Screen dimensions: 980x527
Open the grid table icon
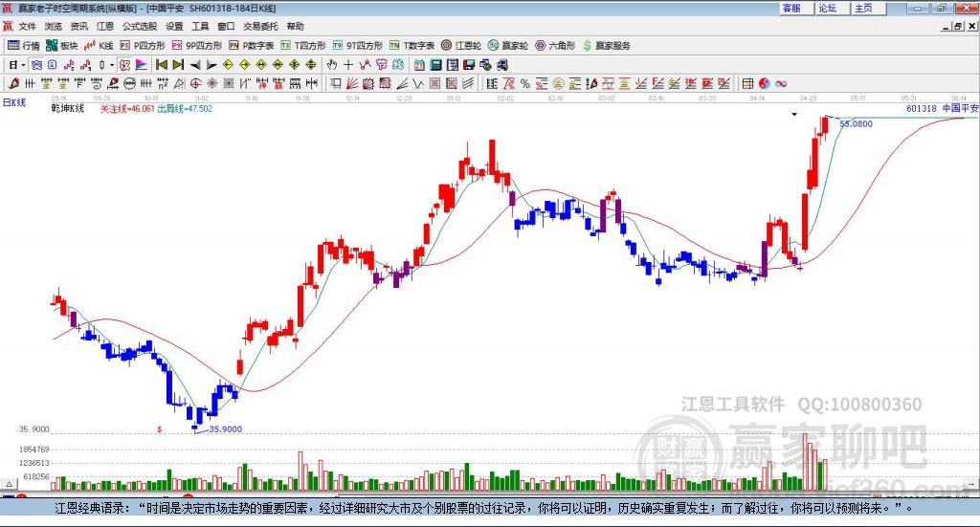click(x=748, y=83)
